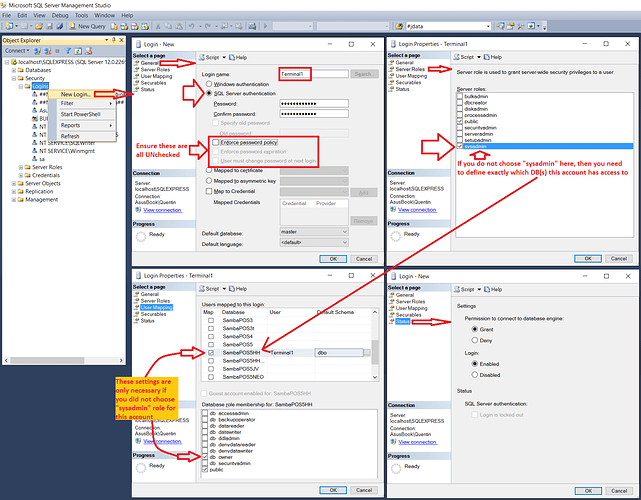Click the New Query toolbar button
The image size is (641, 500).
point(87,26)
